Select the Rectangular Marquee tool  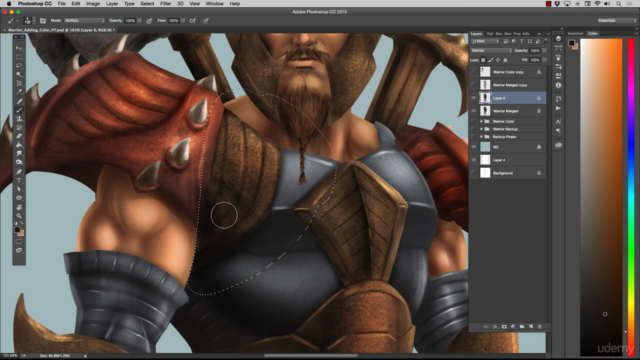[x=19, y=57]
